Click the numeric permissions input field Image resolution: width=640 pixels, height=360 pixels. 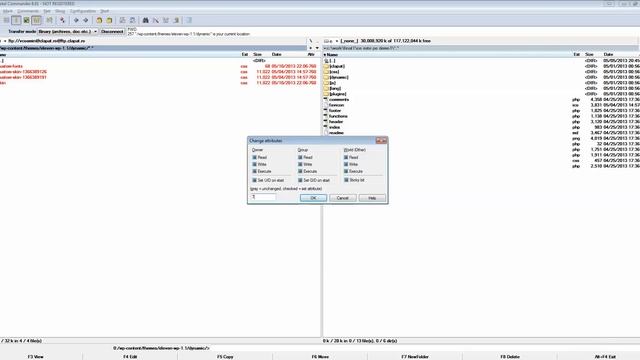pyautogui.click(x=263, y=197)
